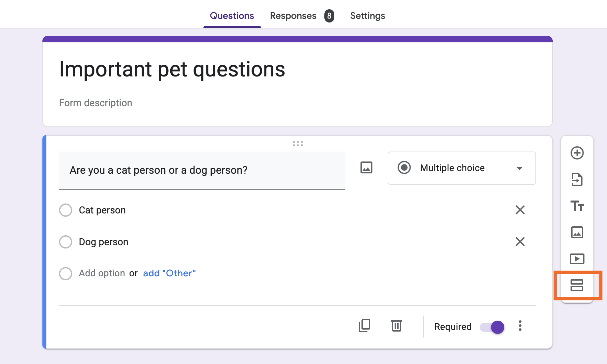The height and width of the screenshot is (364, 607).
Task: Remove the Dog person option
Action: click(x=520, y=242)
